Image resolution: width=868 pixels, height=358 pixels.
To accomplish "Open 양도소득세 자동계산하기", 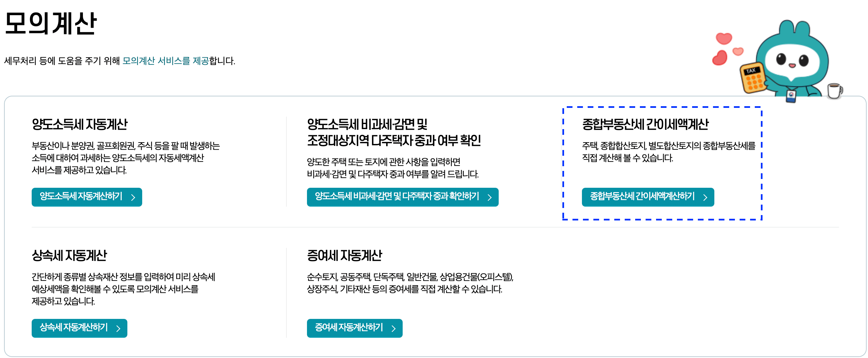I will (87, 197).
